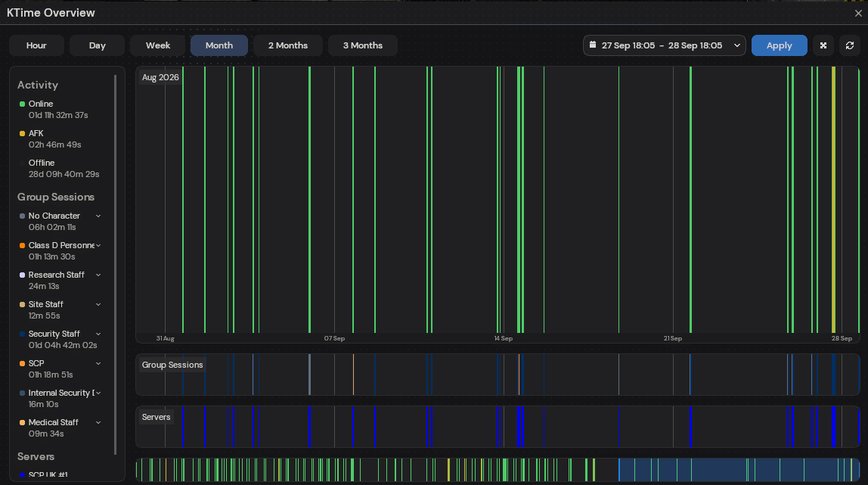Expand the SCP group session chevron
Screen dimensions: 868x485
click(x=98, y=363)
